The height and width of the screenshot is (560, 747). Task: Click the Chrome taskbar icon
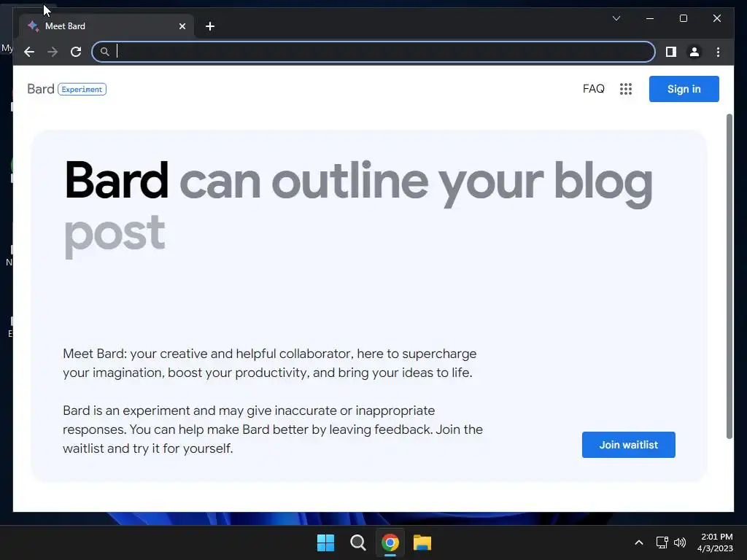[390, 542]
